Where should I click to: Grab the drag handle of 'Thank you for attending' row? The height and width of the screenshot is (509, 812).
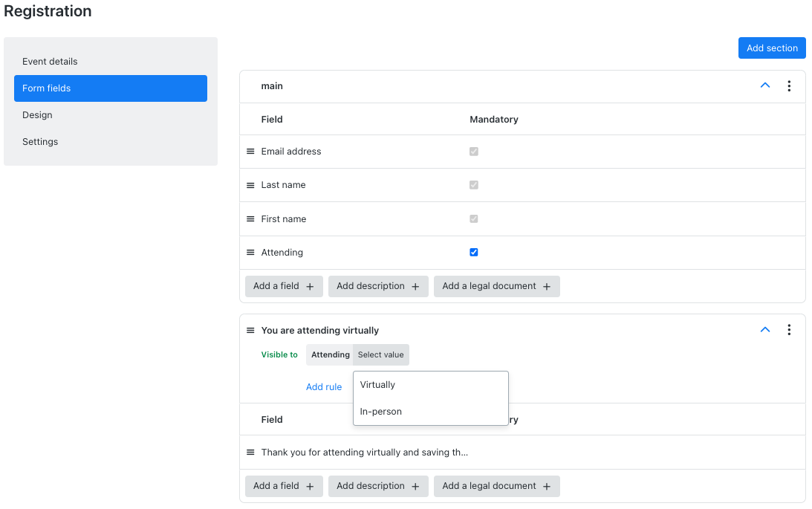[250, 452]
